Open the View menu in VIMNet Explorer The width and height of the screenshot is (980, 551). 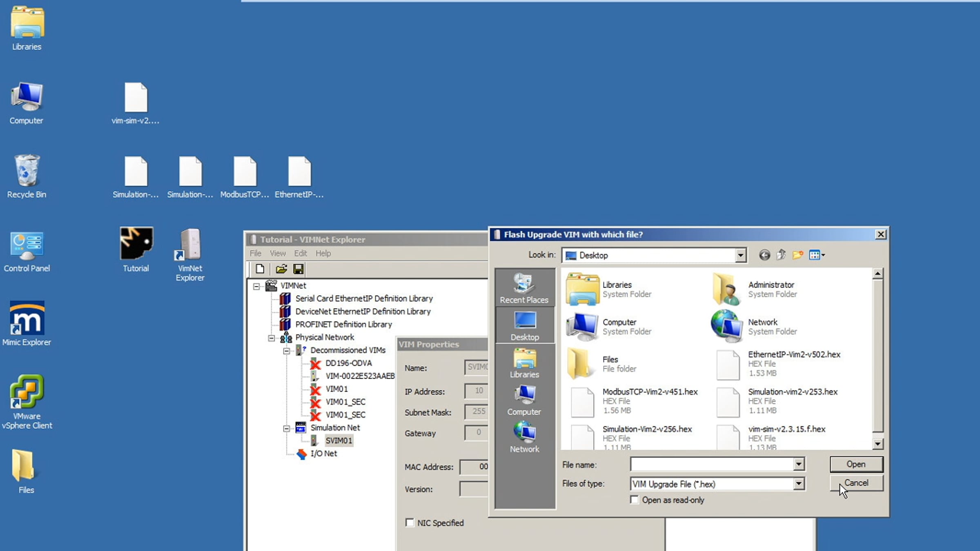click(278, 253)
